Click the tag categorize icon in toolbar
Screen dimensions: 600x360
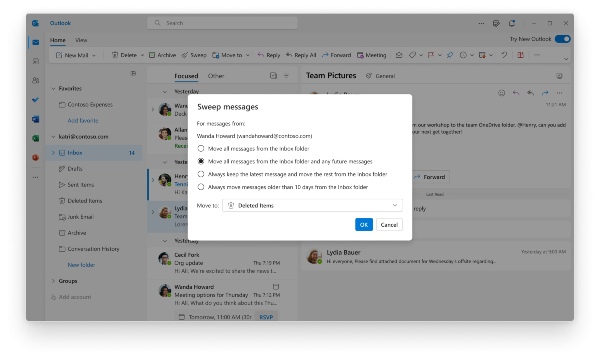[x=412, y=55]
